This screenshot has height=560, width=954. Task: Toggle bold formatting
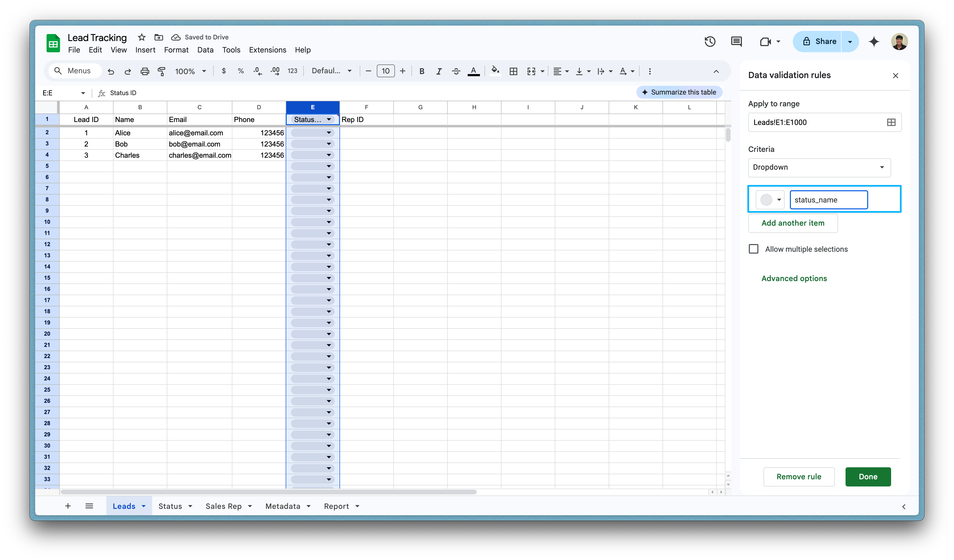click(422, 71)
